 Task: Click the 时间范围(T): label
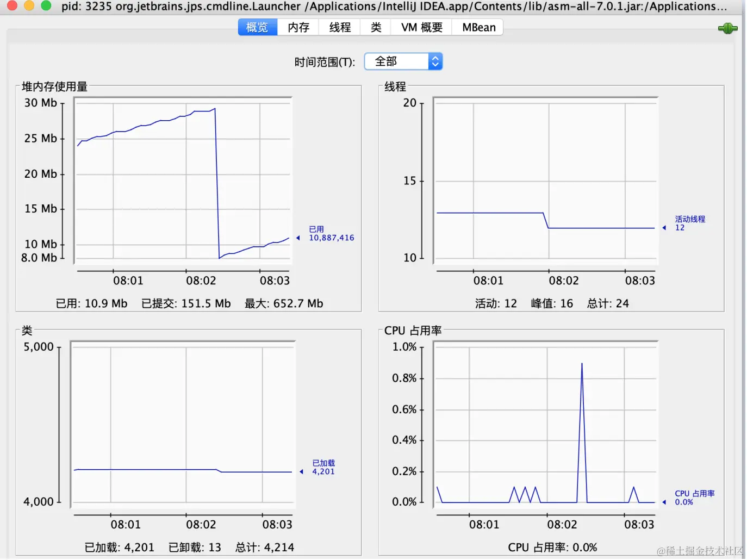click(x=325, y=62)
